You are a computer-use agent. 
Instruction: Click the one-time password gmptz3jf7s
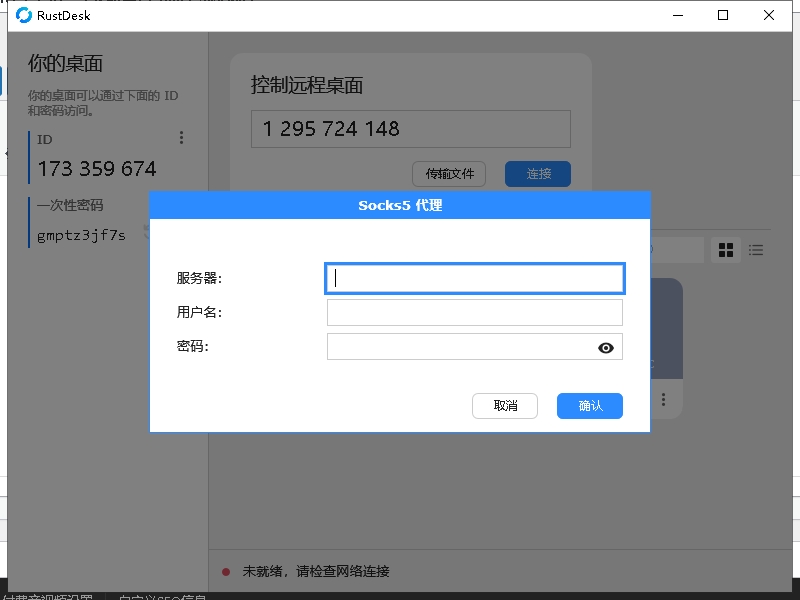pos(81,235)
